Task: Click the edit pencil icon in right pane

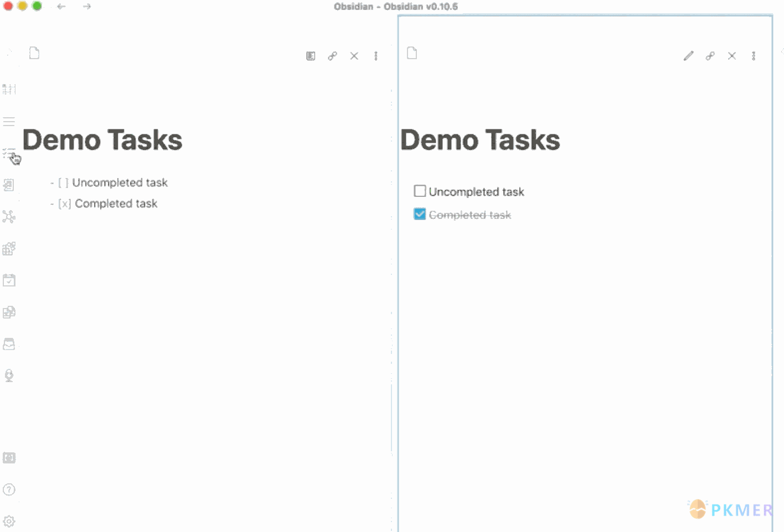Action: coord(688,56)
